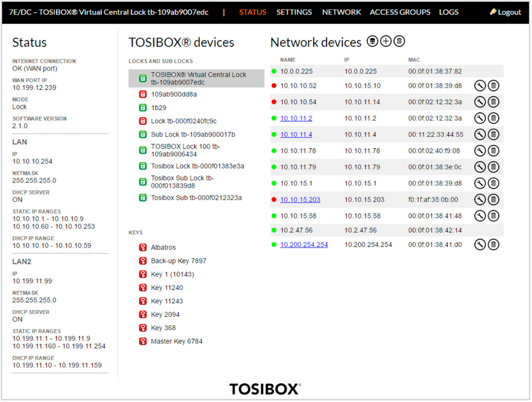Screen dimensions: 532x402
Task: Delete device 10.10.10.52 with its trash icon
Action: 494,86
